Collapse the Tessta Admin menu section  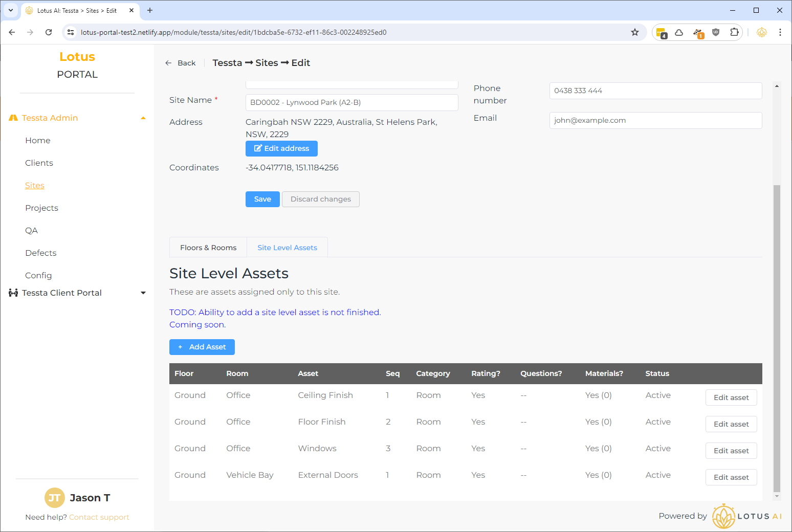coord(143,118)
